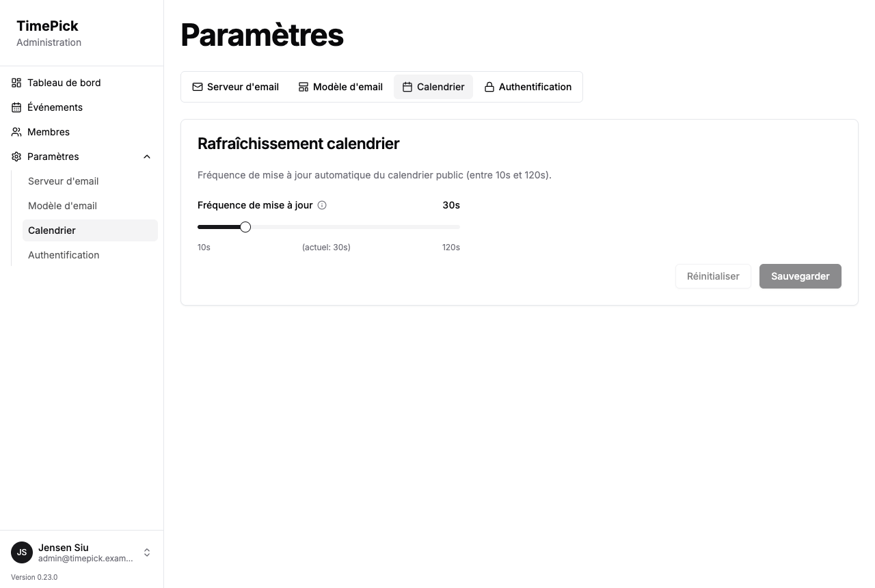Click the 10s minimum slider label
875x588 pixels.
[204, 248]
